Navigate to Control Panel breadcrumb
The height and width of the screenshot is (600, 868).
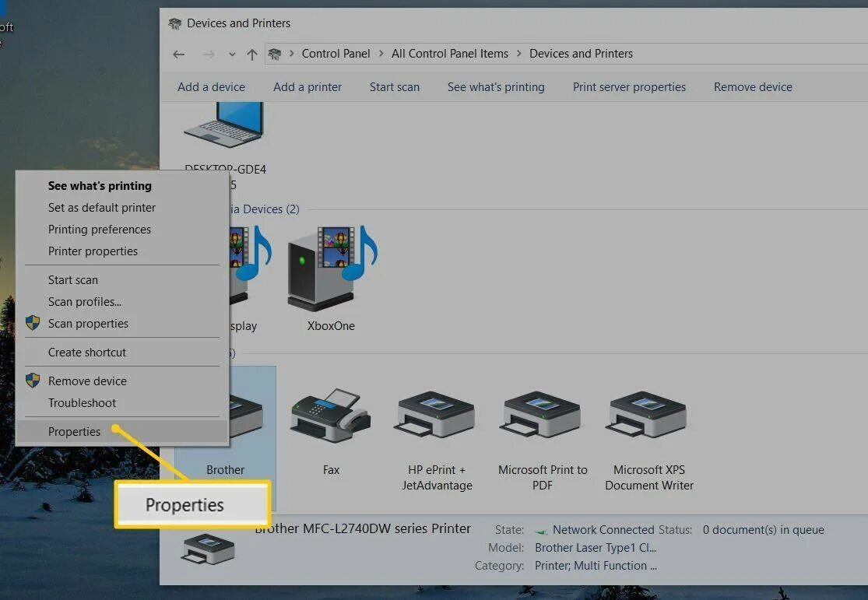(336, 54)
